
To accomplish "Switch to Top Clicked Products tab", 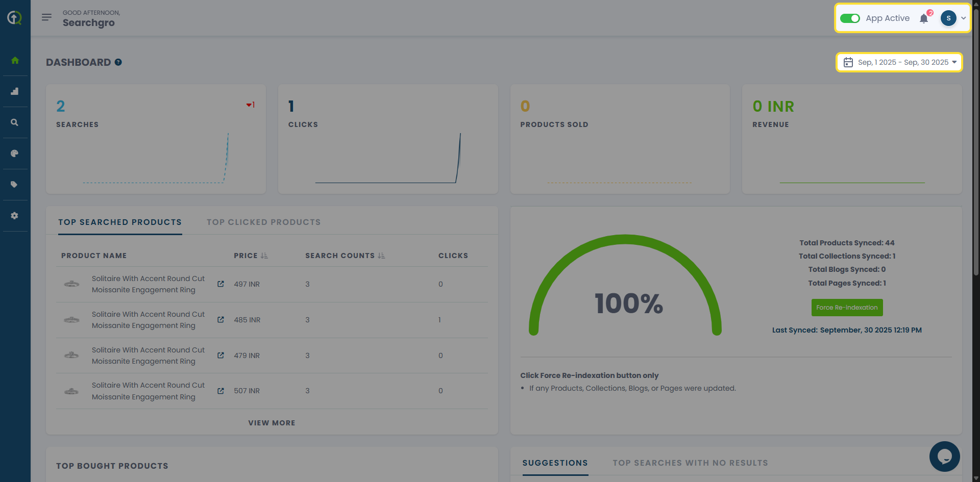I will tap(263, 222).
